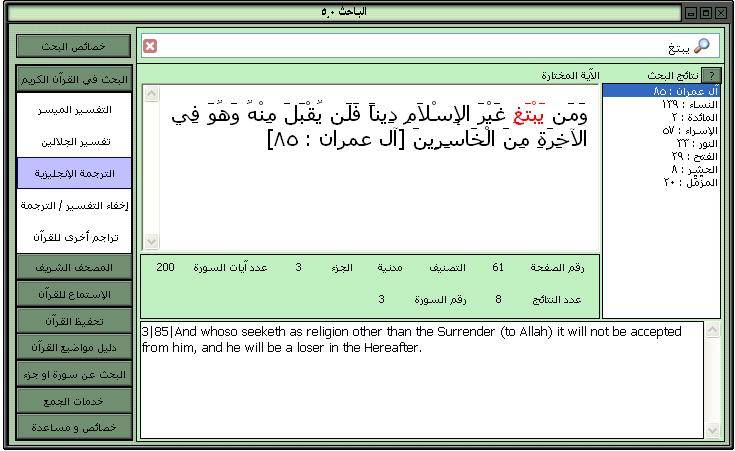Image resolution: width=735 pixels, height=451 pixels.
Task: Open تحفيظ القرآن section
Action: tap(74, 321)
